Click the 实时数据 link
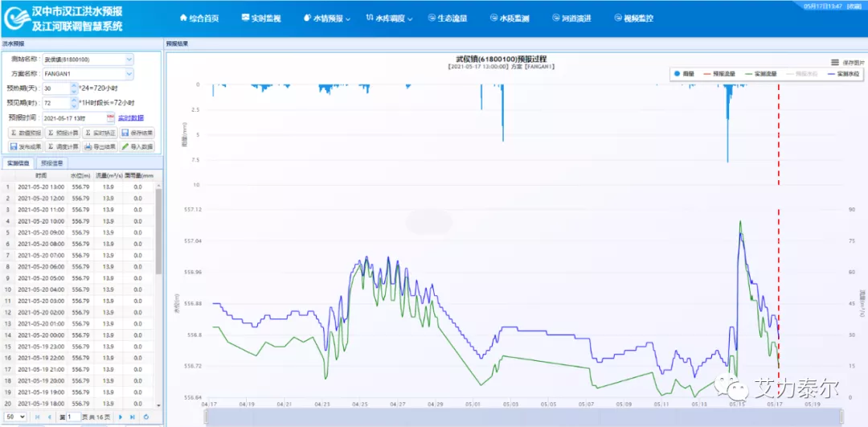Viewport: 868px width, 427px height. coord(130,117)
